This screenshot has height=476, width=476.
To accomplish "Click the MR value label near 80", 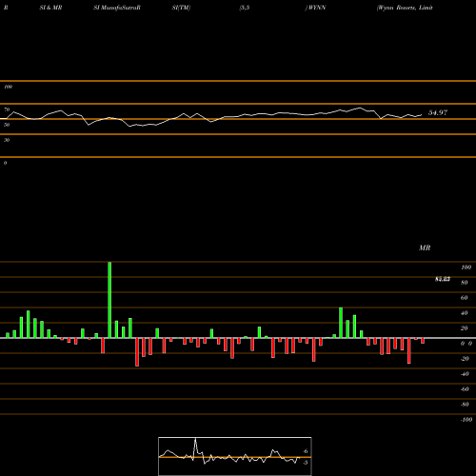I will [x=443, y=279].
